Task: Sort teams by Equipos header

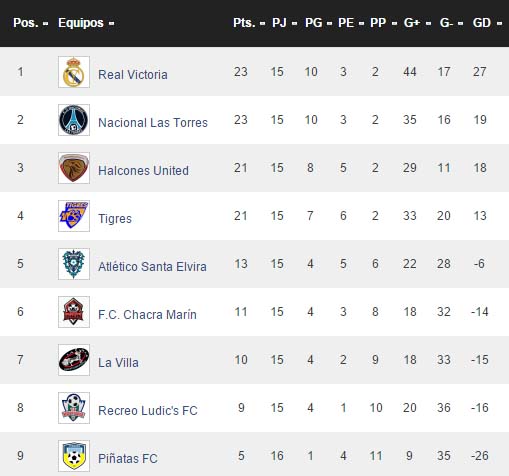Action: [86, 23]
